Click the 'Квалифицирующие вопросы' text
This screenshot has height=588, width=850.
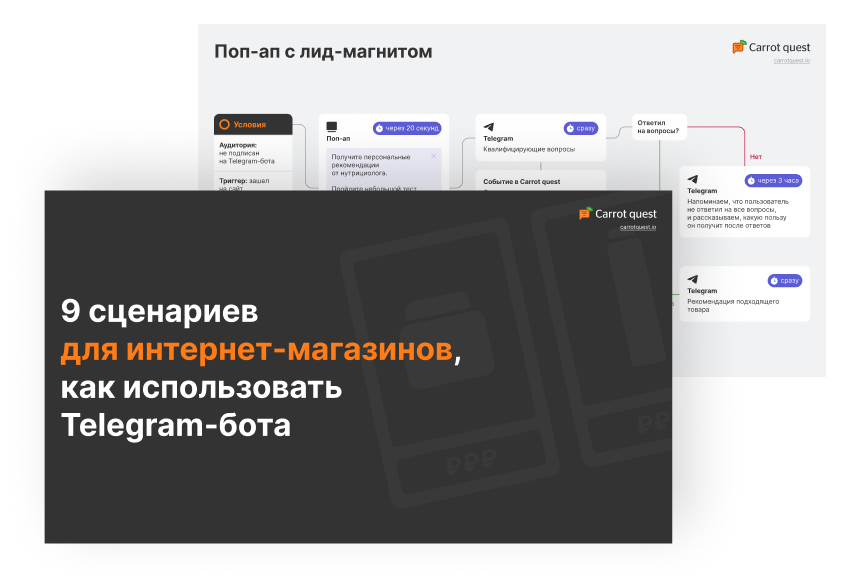(x=529, y=149)
